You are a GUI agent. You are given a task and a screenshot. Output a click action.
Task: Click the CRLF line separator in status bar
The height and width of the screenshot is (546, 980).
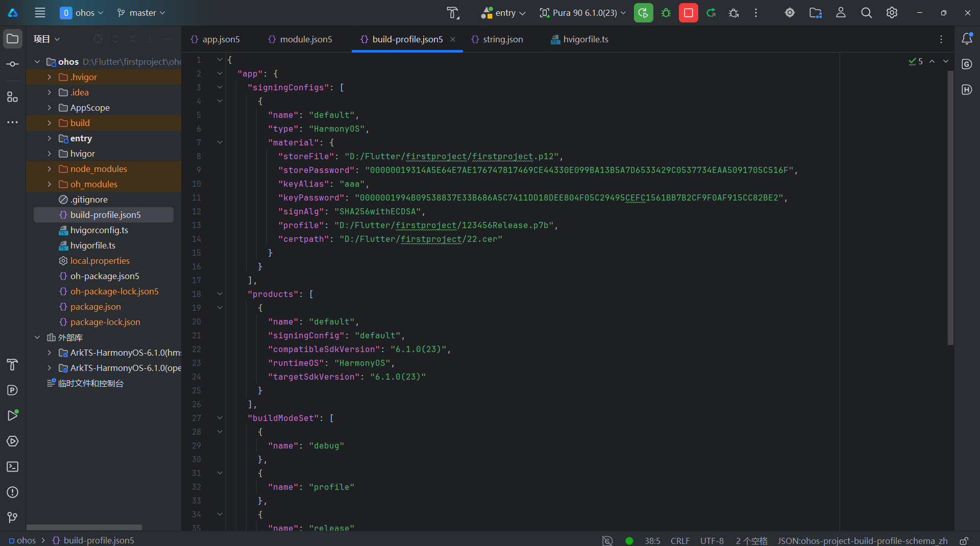pos(680,541)
